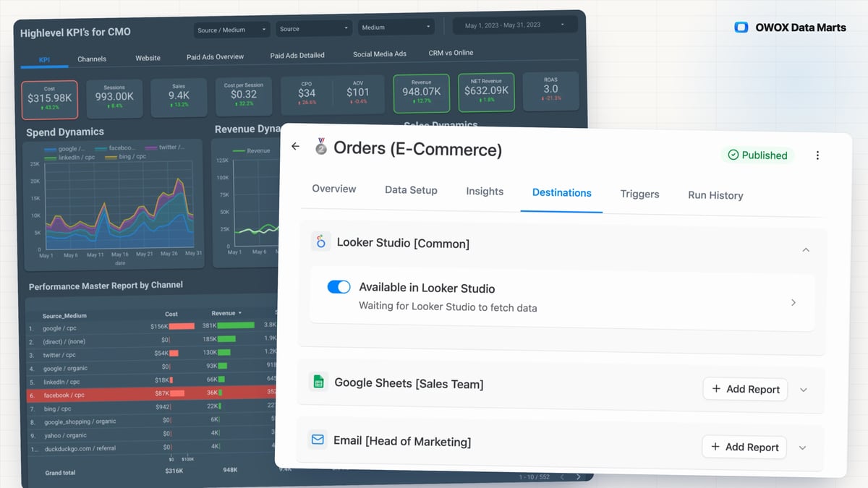Click the Cost column header in table
The height and width of the screenshot is (488, 868).
click(171, 314)
